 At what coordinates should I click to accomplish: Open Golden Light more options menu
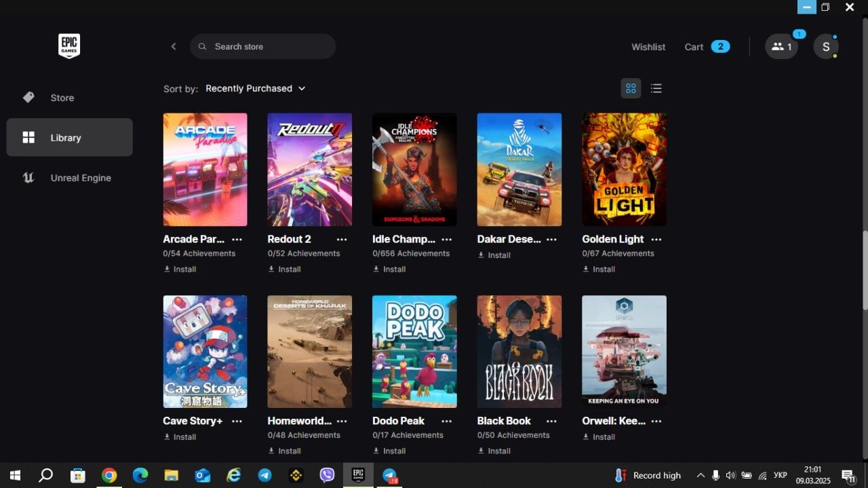click(x=656, y=240)
